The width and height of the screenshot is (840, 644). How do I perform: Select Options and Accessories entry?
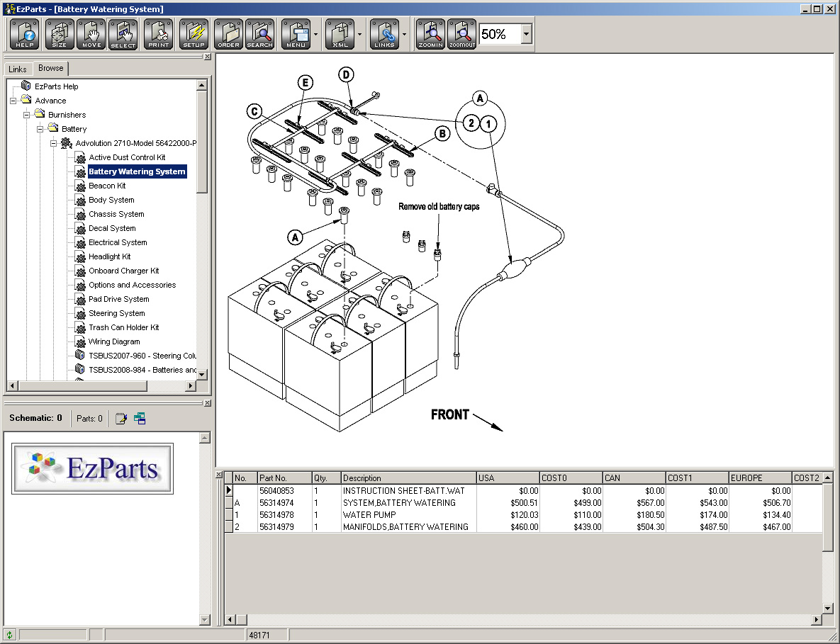[133, 285]
